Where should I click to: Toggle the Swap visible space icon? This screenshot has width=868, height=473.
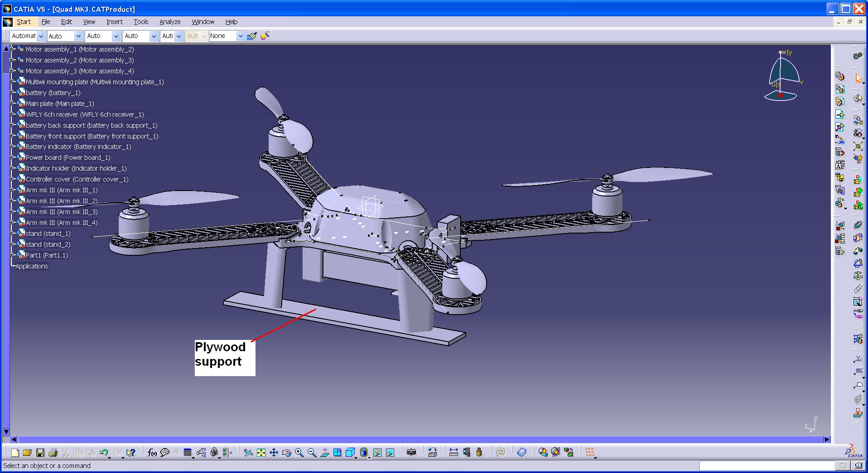[x=390, y=452]
